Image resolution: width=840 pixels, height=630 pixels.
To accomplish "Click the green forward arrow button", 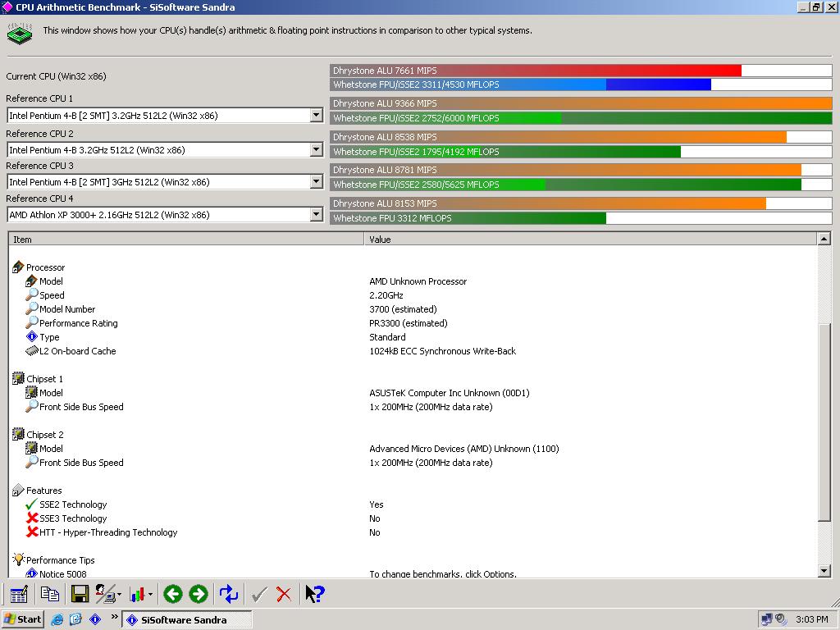I will pos(199,594).
